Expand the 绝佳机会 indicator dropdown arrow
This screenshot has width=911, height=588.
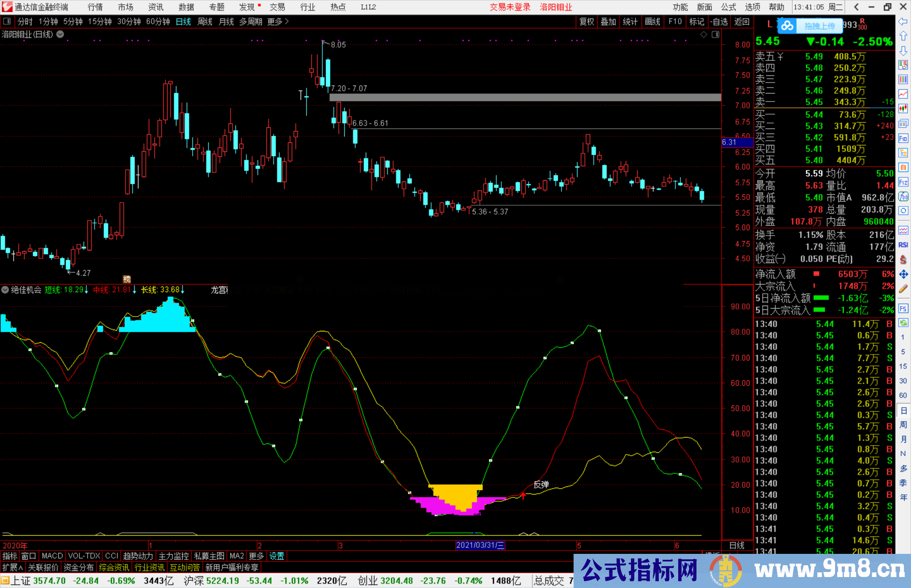[5, 290]
